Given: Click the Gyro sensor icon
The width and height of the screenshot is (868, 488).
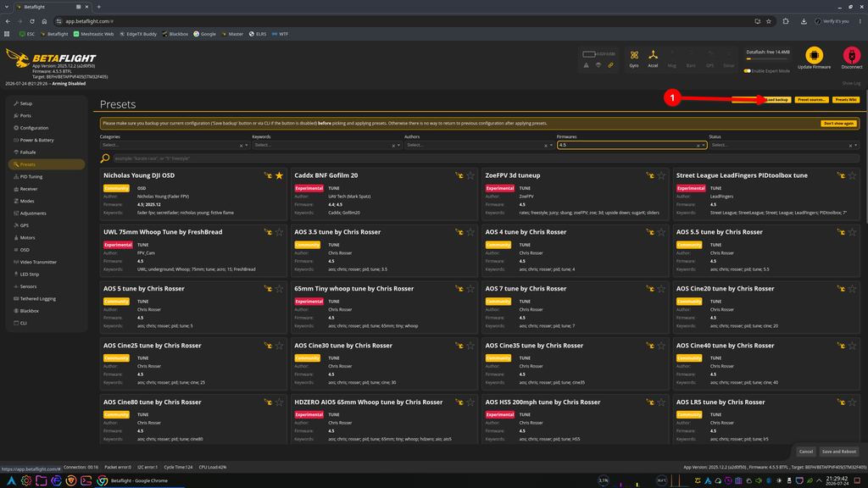Looking at the screenshot, I should [634, 55].
